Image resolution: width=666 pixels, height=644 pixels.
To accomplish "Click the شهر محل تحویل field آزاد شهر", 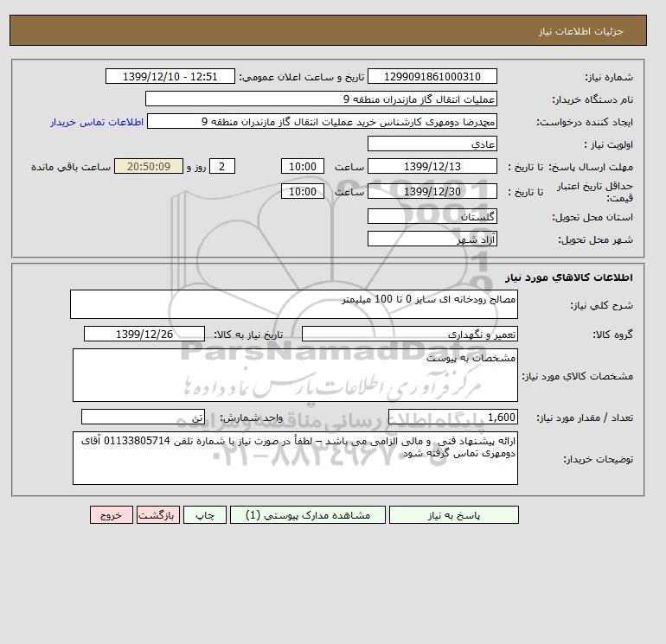I will click(x=432, y=239).
